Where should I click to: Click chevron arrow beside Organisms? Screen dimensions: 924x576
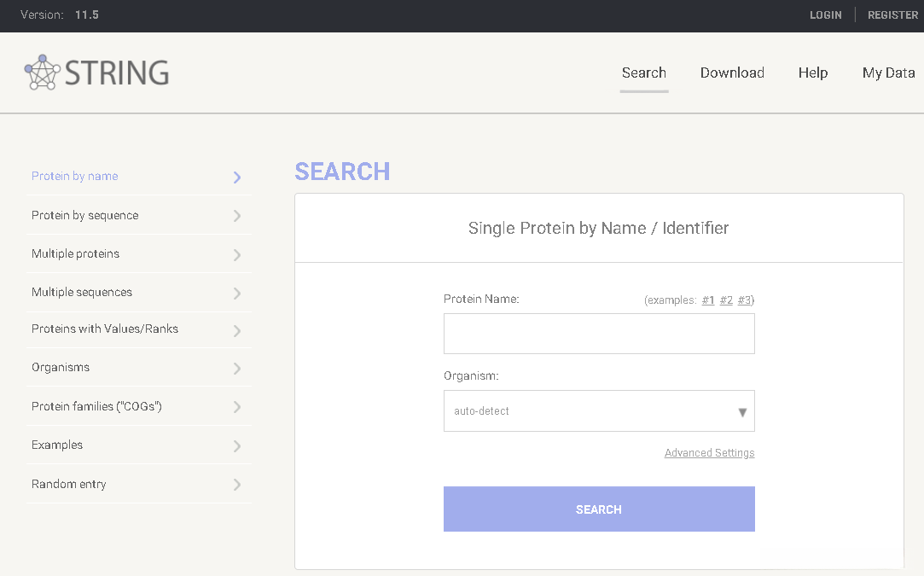[x=237, y=369]
